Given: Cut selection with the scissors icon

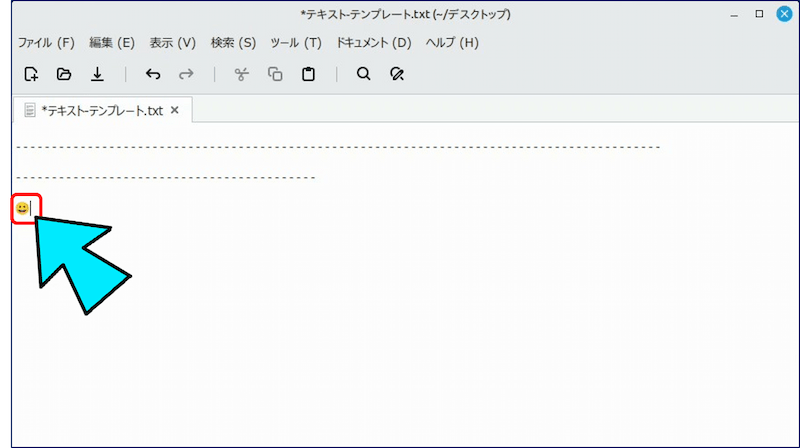Looking at the screenshot, I should click(x=241, y=74).
